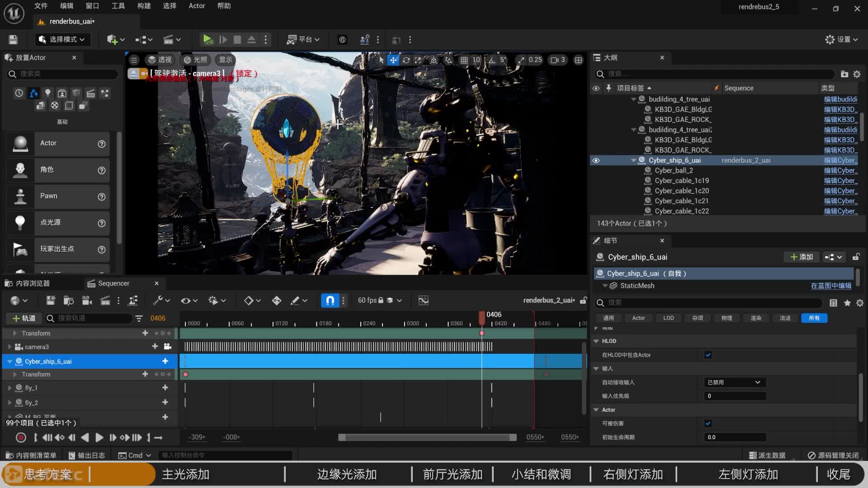Image resolution: width=868 pixels, height=488 pixels.
Task: Select the scale tool in viewport toolbar
Action: pos(418,60)
